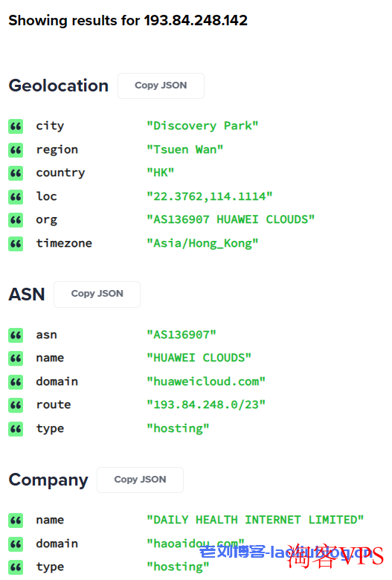392x580 pixels.
Task: Click the "loc" key label
Action: click(46, 196)
